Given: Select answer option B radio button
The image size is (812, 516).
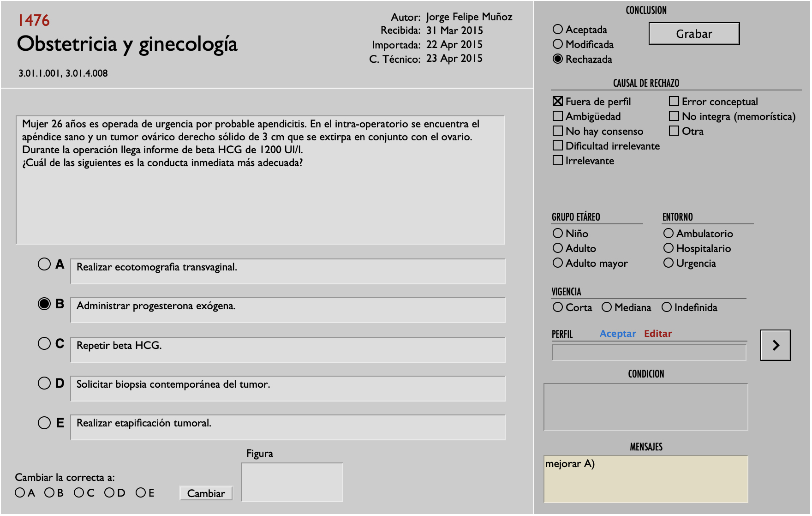Looking at the screenshot, I should click(x=44, y=304).
